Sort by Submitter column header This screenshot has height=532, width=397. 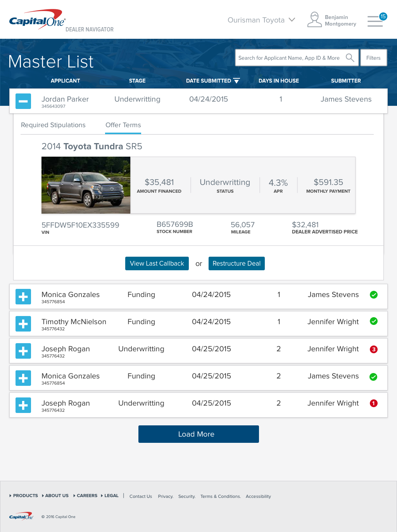coord(346,81)
